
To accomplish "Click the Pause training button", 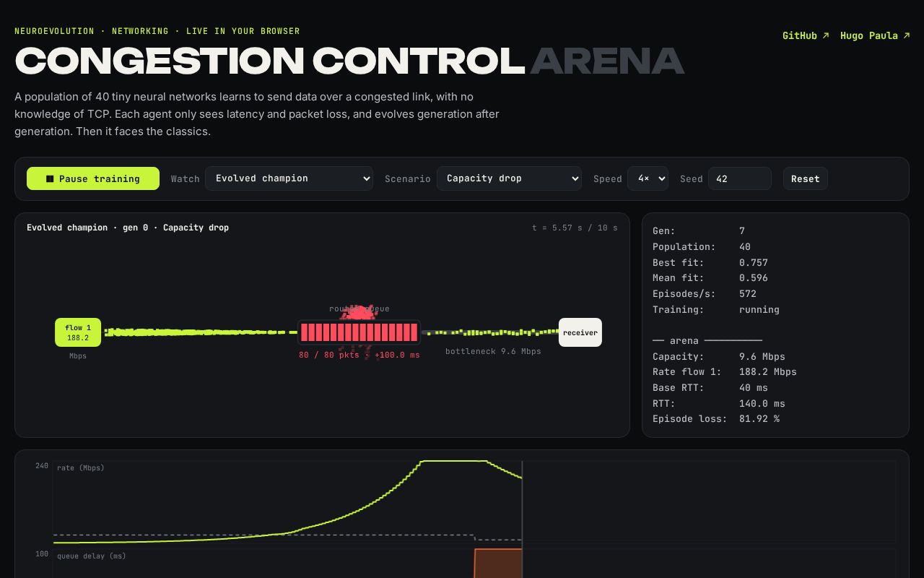I will click(x=93, y=178).
